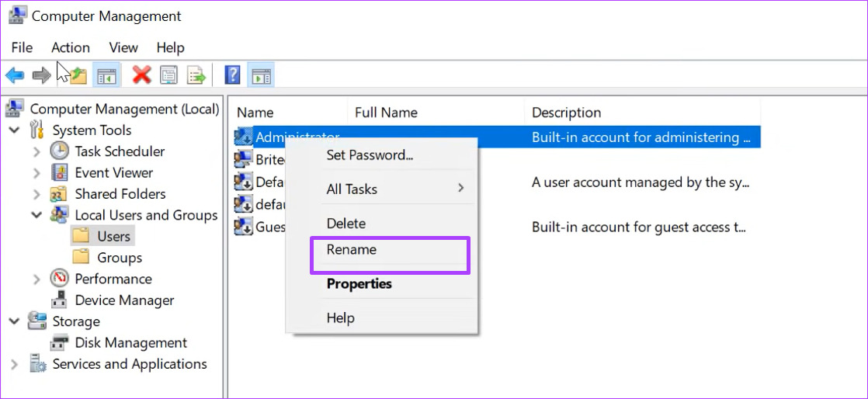Select the Guest user account row
Viewport: 868px width, 399px height.
260,227
